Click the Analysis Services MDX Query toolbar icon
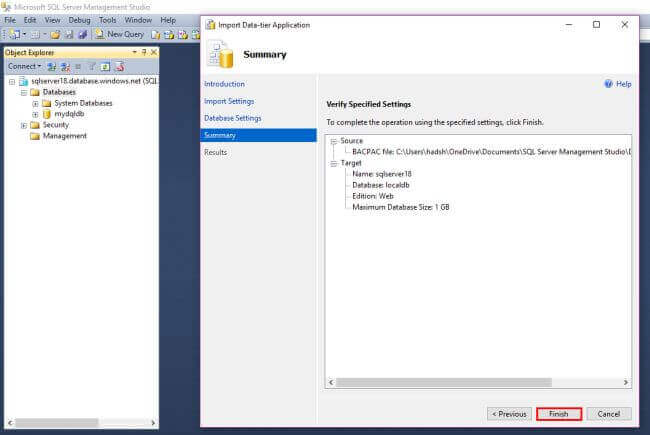650x435 pixels. point(169,34)
